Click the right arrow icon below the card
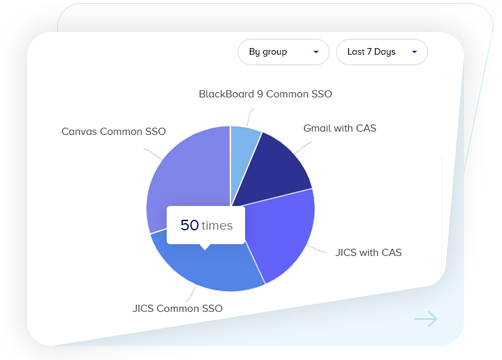This screenshot has width=502, height=360. pos(425,319)
